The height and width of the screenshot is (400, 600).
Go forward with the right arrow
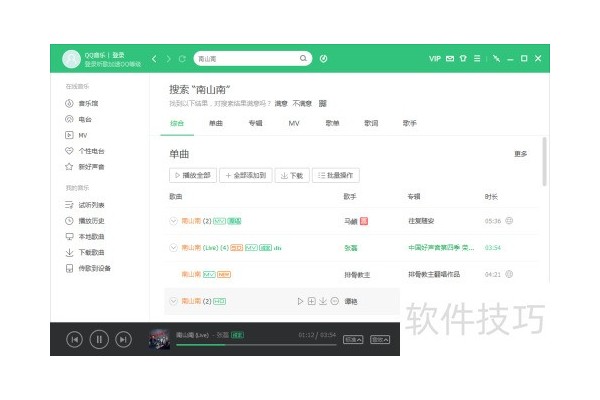pyautogui.click(x=168, y=59)
